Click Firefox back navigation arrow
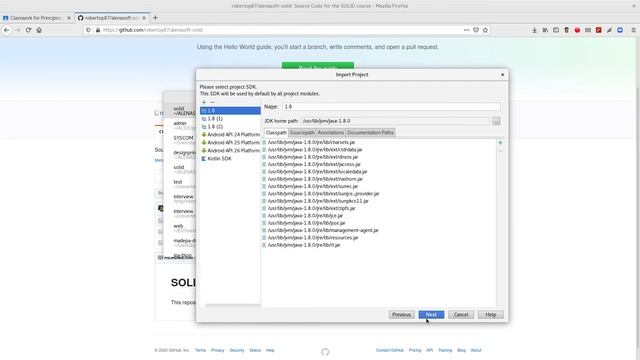 (7, 30)
